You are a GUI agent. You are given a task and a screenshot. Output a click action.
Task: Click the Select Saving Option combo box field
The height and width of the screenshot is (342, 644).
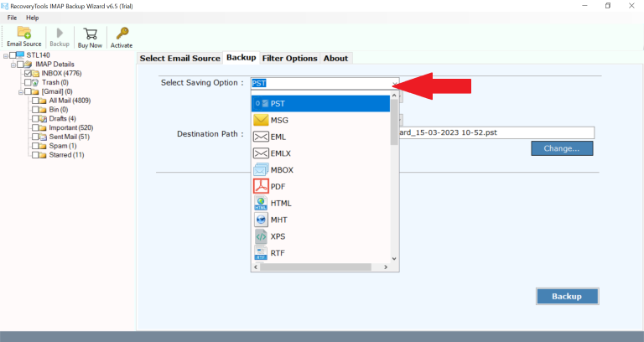coord(325,83)
